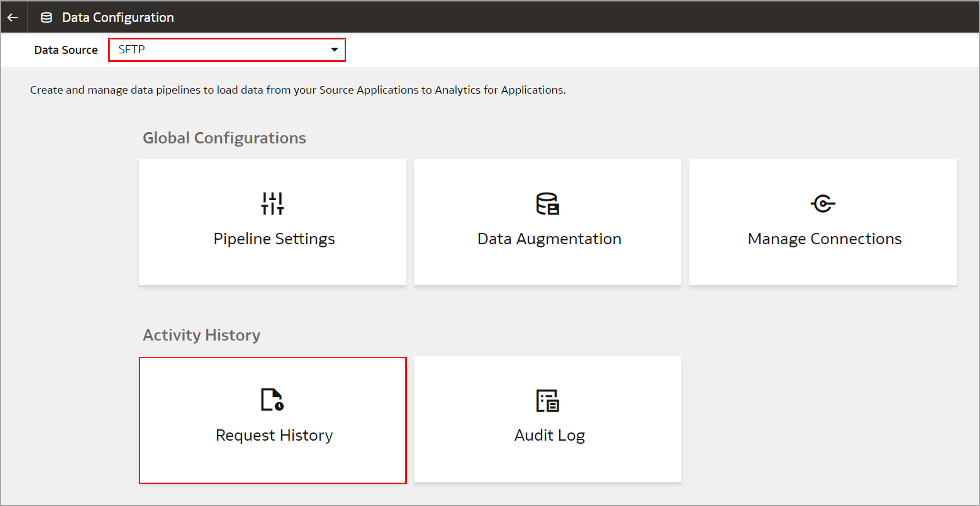Click the Activity History section heading

(x=201, y=335)
